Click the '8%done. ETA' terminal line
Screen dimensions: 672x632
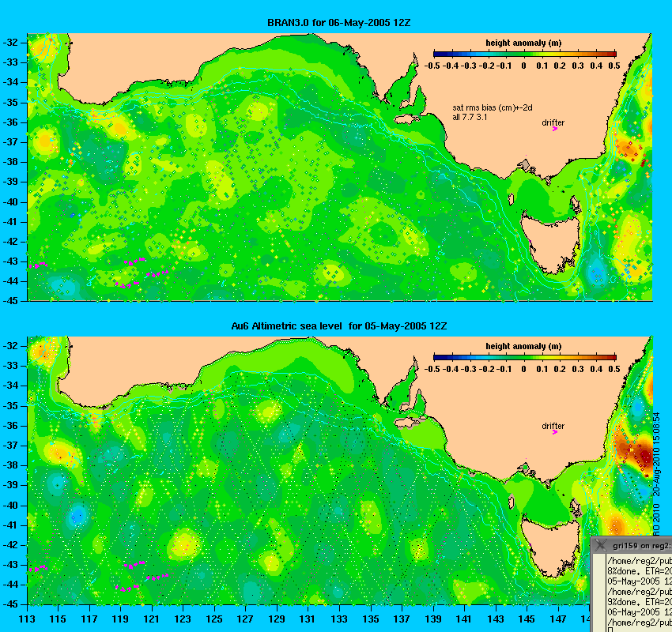click(x=640, y=571)
